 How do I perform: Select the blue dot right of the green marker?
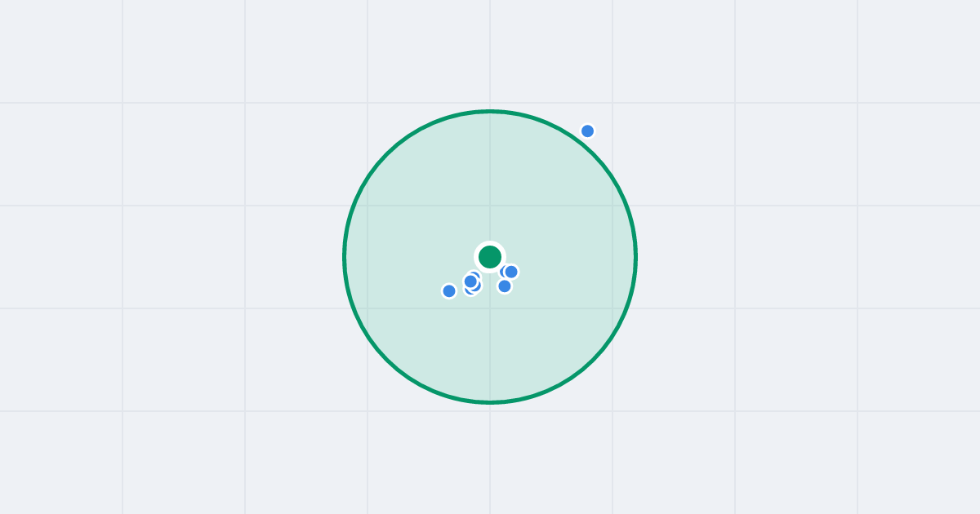[x=511, y=272]
